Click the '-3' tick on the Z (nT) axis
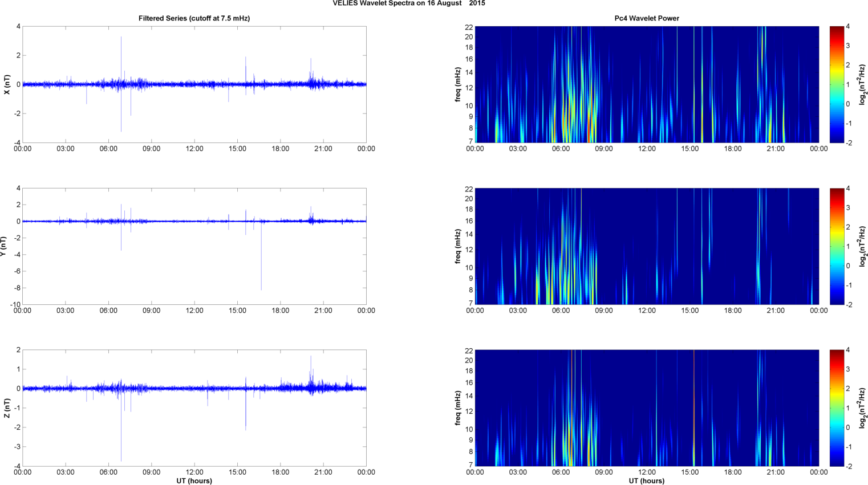The image size is (868, 485). click(x=17, y=447)
